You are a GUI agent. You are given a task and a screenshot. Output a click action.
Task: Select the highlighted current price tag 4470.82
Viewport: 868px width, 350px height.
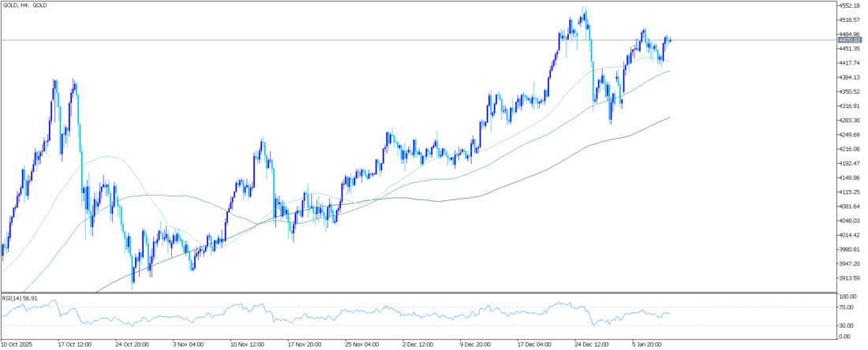click(851, 39)
